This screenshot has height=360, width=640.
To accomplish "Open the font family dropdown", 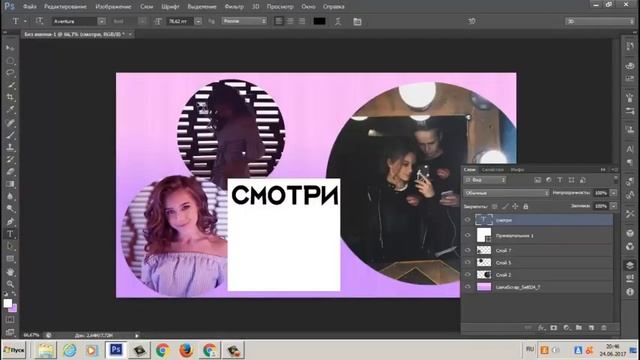I will (x=102, y=21).
